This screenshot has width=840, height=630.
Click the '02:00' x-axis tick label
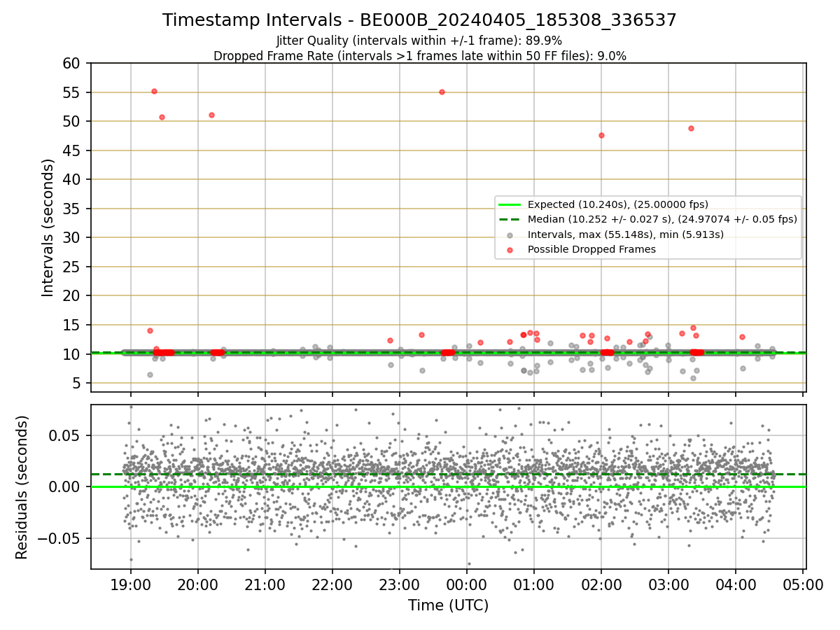601,584
